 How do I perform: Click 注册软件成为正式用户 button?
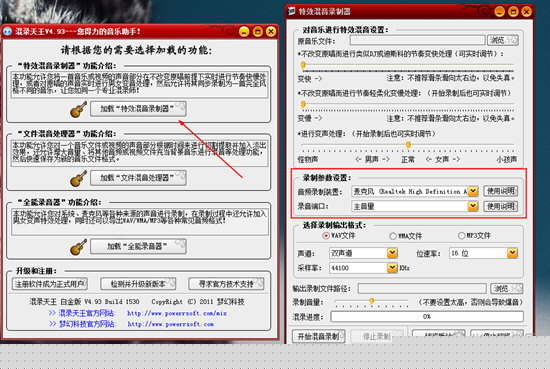coord(49,284)
